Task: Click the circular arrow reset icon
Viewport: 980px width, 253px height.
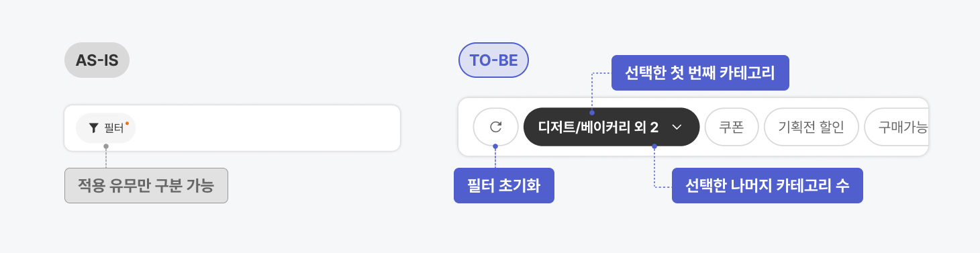Action: coord(495,127)
